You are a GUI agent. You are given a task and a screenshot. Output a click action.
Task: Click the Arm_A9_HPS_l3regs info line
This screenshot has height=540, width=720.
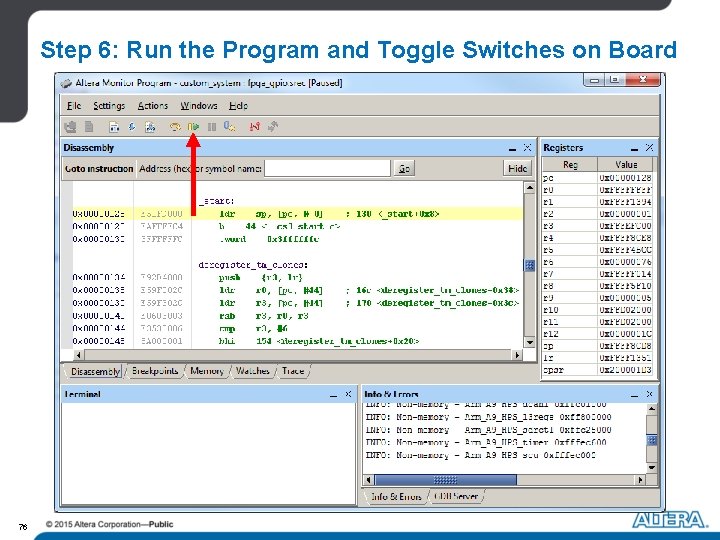pos(489,417)
